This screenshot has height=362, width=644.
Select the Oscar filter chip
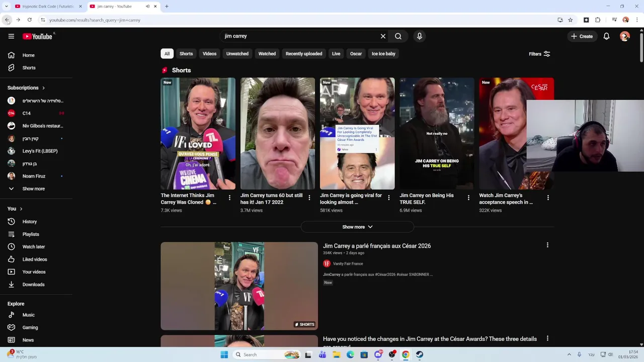click(x=356, y=54)
